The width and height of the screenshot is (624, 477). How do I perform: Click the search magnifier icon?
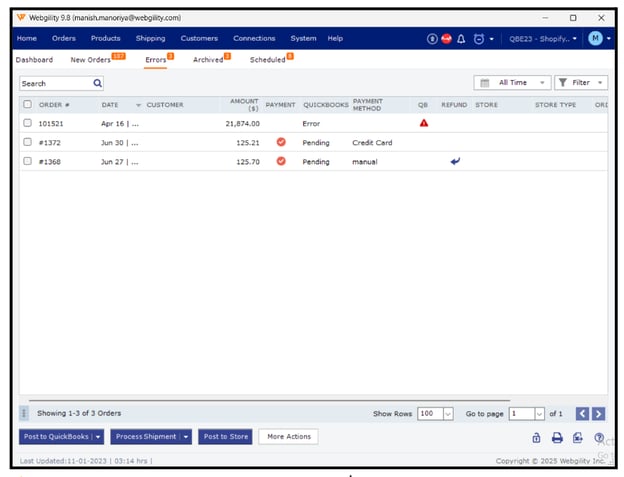(x=97, y=84)
